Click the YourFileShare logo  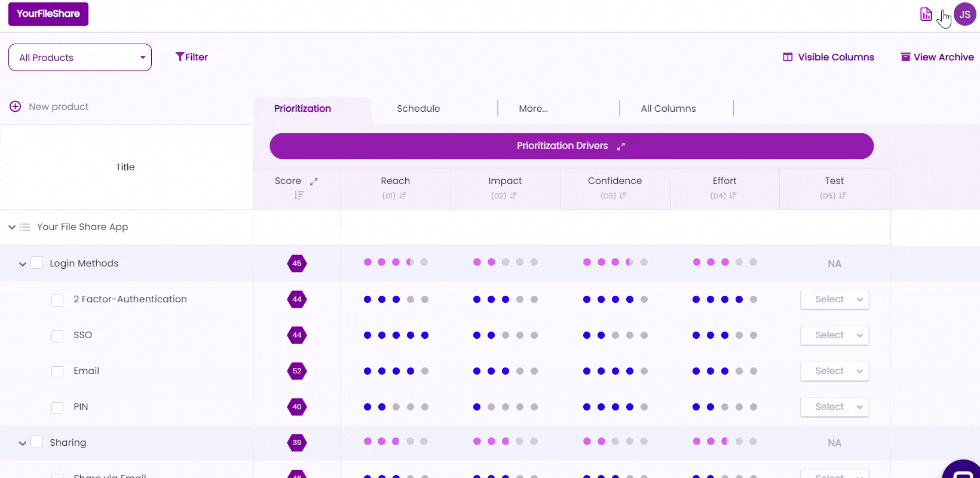coord(48,14)
